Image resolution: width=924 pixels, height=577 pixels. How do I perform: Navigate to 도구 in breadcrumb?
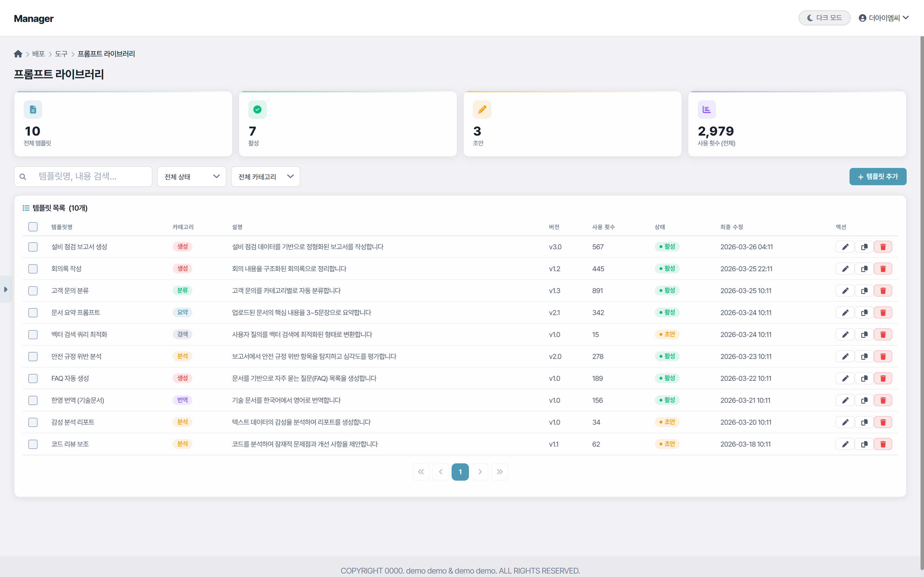61,54
